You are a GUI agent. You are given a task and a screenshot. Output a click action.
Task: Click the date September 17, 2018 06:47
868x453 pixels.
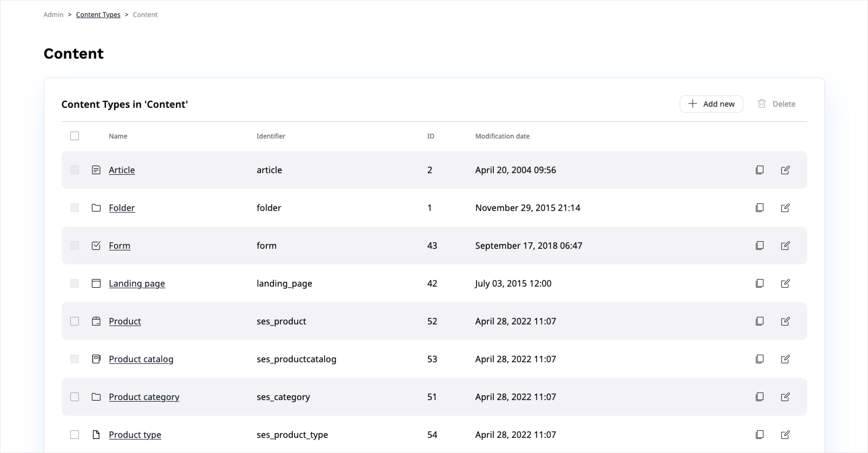pyautogui.click(x=529, y=246)
